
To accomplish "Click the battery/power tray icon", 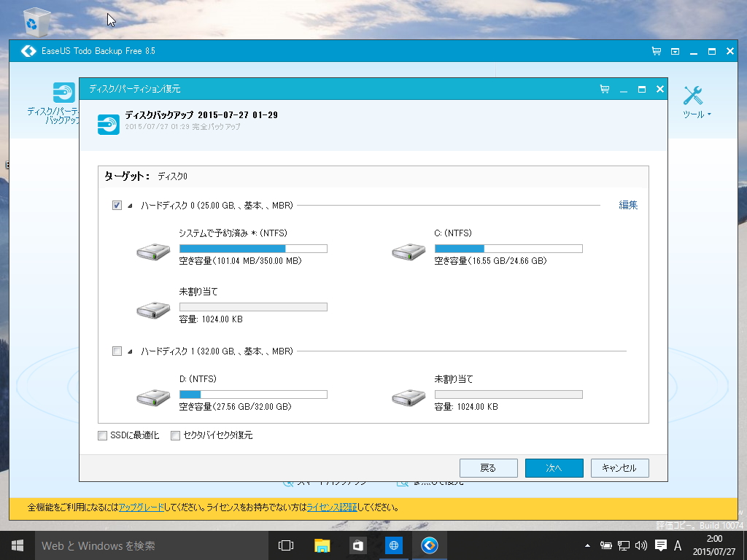I will pos(605,545).
